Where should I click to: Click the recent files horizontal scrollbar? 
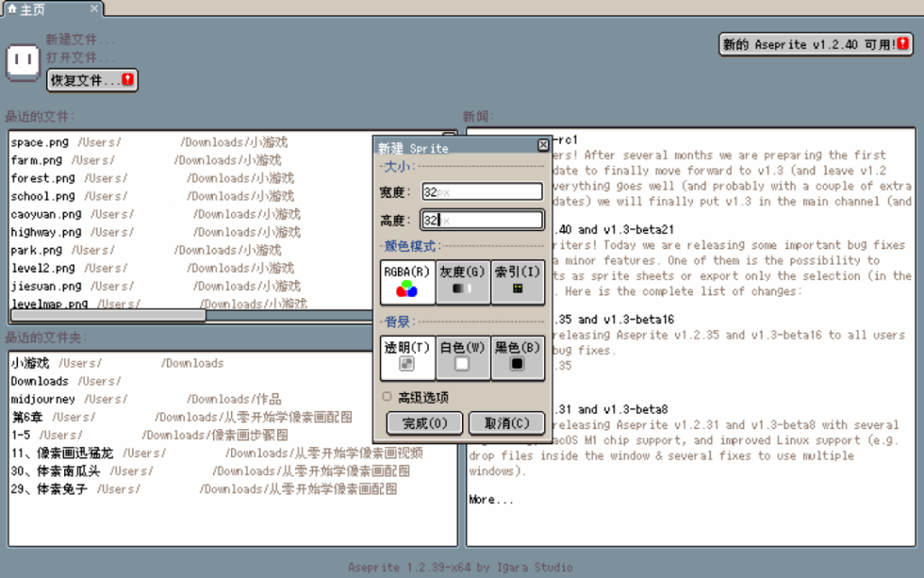[107, 316]
